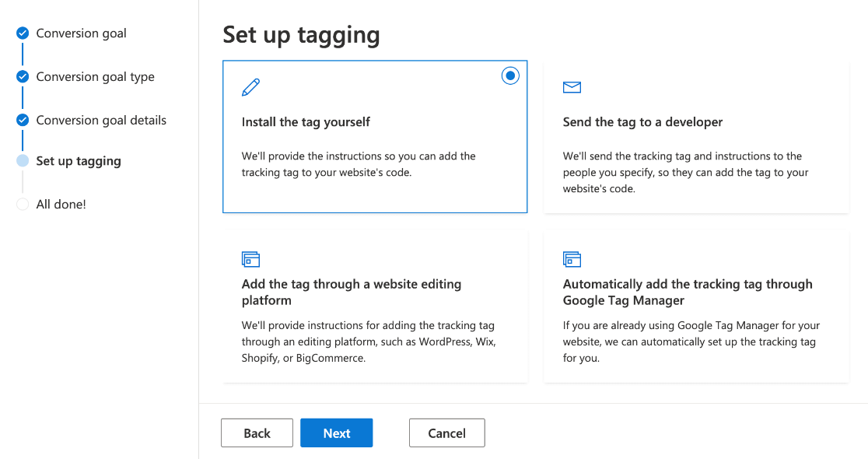Click the checkmark beside Conversion goal type
868x459 pixels.
click(x=22, y=76)
